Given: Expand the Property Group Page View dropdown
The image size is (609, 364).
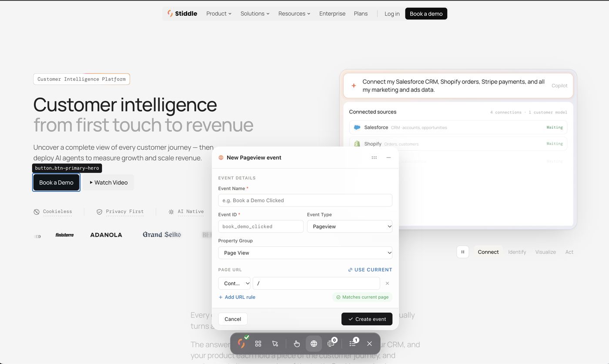Looking at the screenshot, I should point(305,253).
